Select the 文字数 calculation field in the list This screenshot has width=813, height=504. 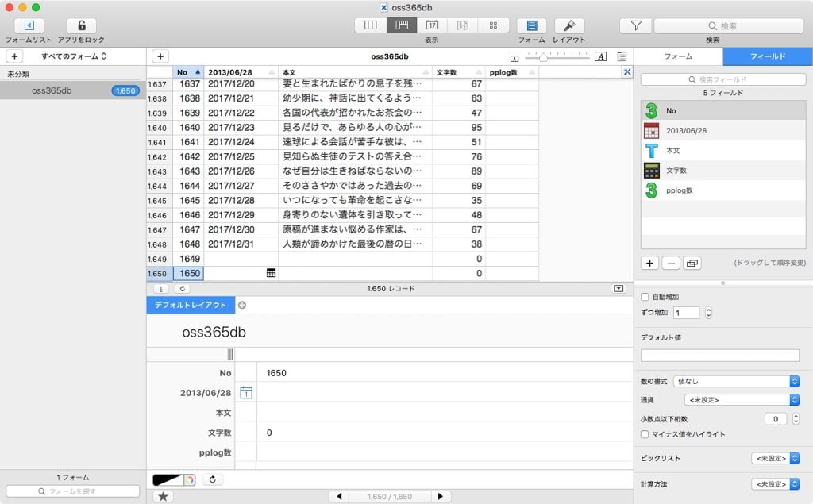[723, 170]
